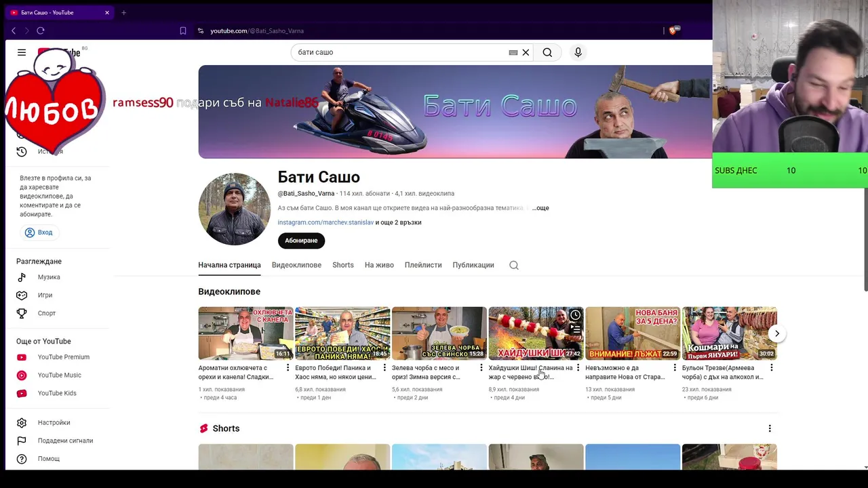Image resolution: width=868 pixels, height=488 pixels.
Task: Click the Абониране subscribe button
Action: pos(301,241)
